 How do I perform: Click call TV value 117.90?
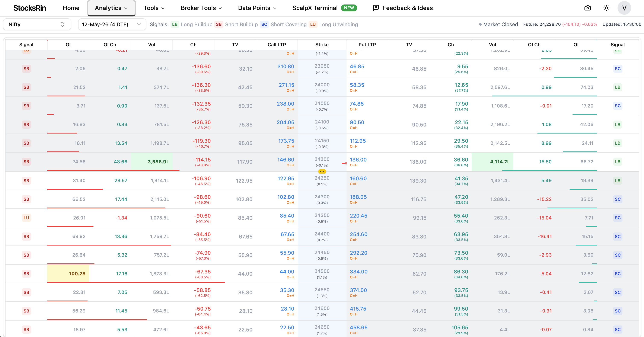[245, 162]
